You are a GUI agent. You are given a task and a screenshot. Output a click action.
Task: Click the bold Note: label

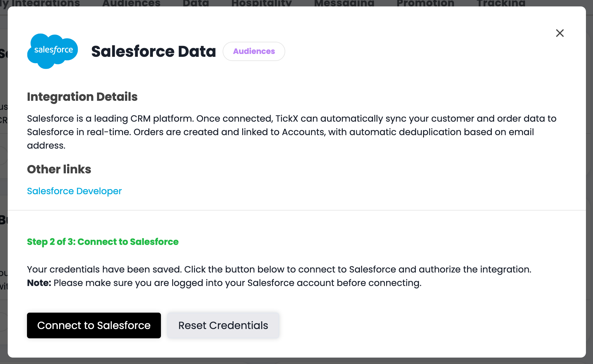39,283
